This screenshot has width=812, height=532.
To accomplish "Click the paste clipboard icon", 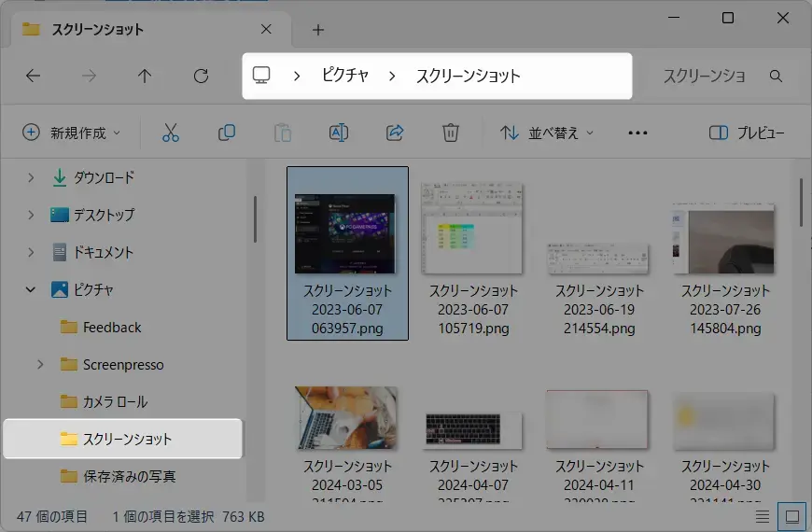I will pyautogui.click(x=282, y=133).
